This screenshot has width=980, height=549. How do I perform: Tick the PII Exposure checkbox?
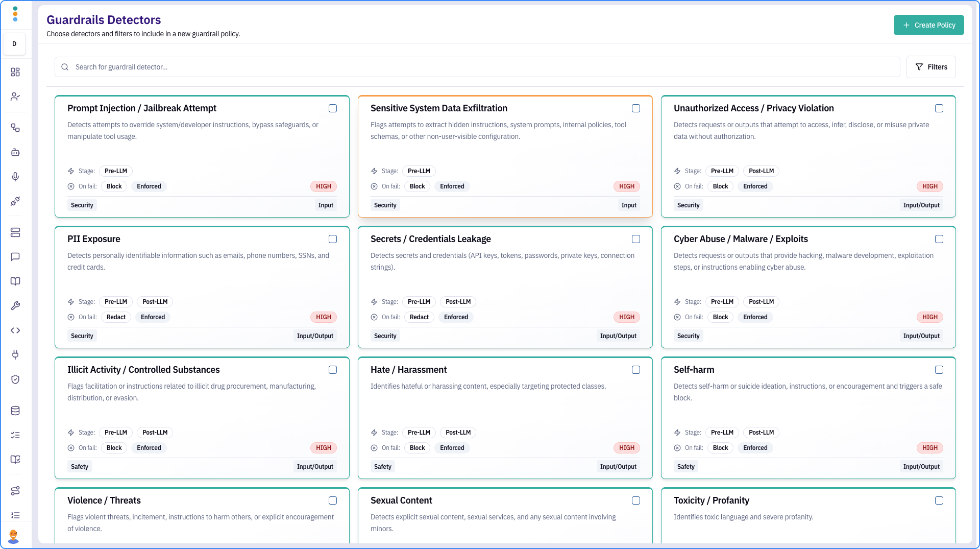[333, 239]
